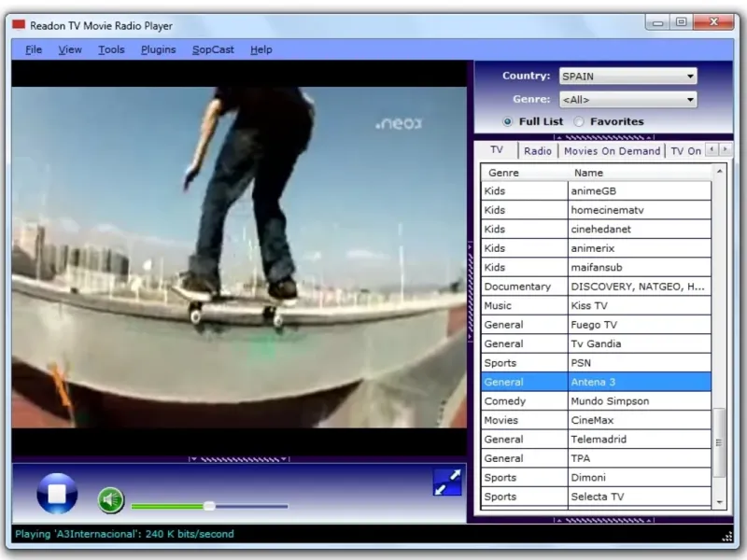Screen dimensions: 747x560
Task: Select the Selecta TV channel
Action: pyautogui.click(x=596, y=497)
